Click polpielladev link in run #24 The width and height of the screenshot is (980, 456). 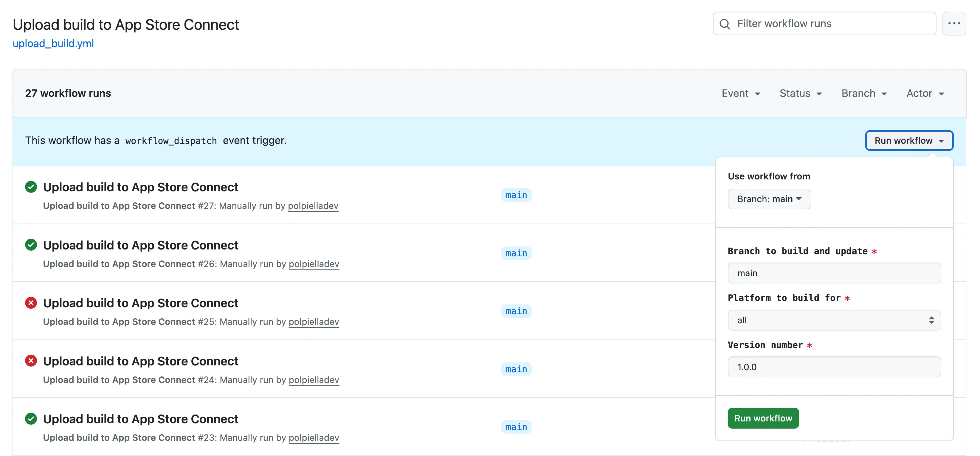click(x=314, y=380)
